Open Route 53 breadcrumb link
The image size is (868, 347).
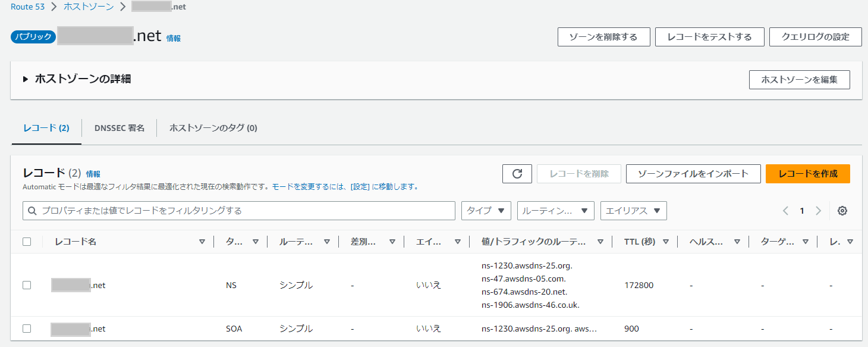tap(28, 7)
